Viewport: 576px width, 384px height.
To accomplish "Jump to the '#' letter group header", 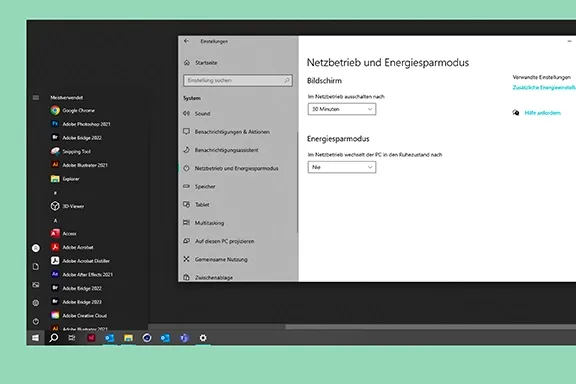I will 55,193.
